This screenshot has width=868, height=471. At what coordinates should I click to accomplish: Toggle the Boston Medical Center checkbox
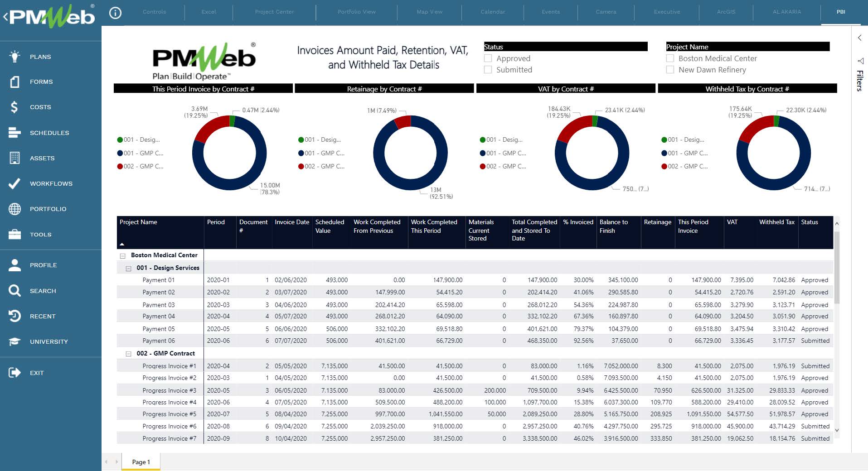670,58
